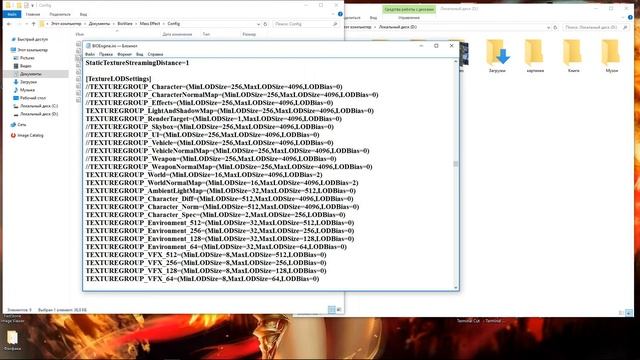Open the blue Файл tab in Config Explorer
Screen dimensions: 640x360
point(12,14)
